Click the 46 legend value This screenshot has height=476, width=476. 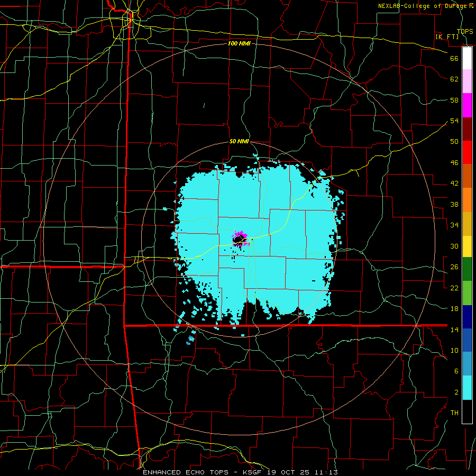click(454, 163)
